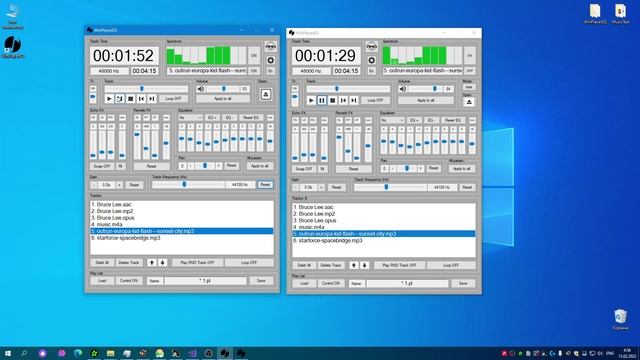
Task: Stop playback in the right player window
Action: point(333,100)
